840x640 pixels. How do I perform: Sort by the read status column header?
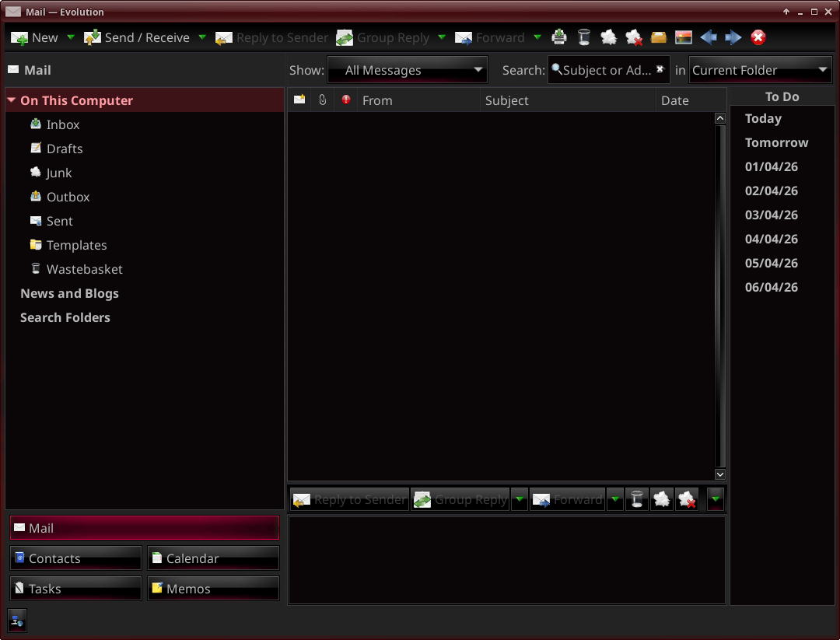(x=299, y=100)
